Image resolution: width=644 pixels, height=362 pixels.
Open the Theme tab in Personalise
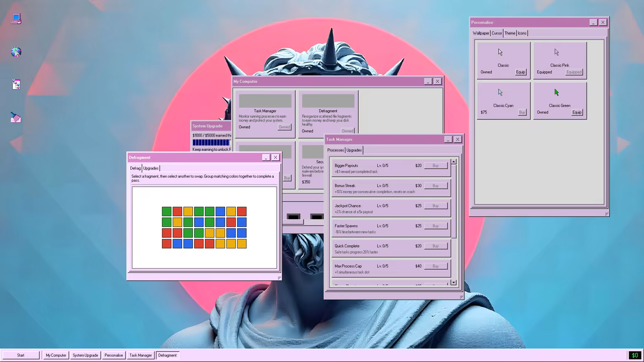tap(510, 33)
